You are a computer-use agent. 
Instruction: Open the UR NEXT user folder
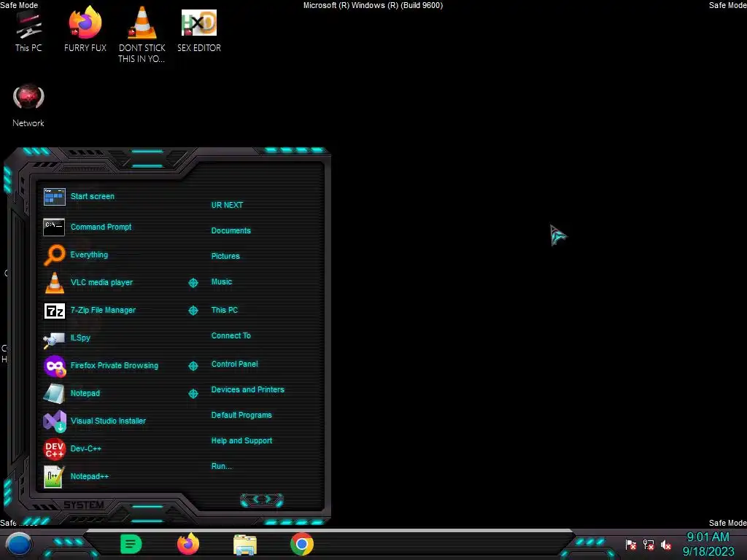click(227, 205)
